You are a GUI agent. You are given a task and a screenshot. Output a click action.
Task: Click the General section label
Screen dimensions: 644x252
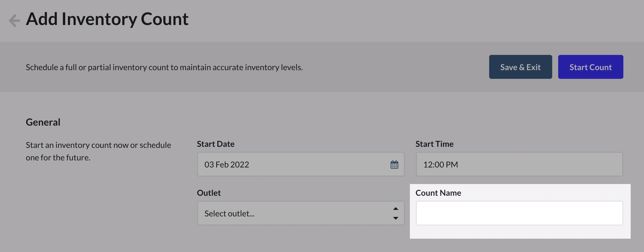tap(43, 122)
